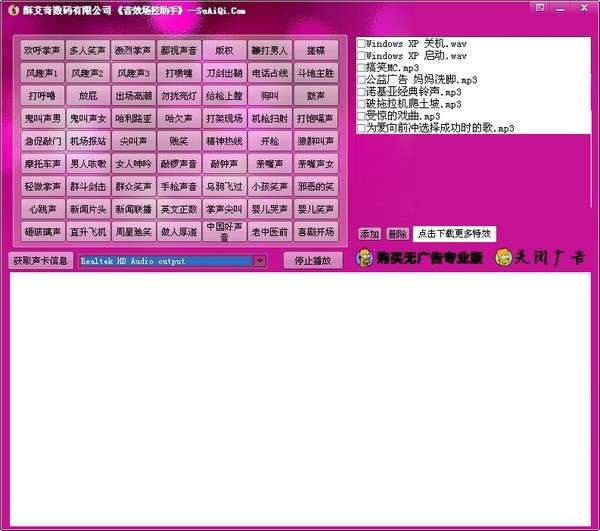
Task: Play the 喜剧开场 effect
Action: pos(316,231)
